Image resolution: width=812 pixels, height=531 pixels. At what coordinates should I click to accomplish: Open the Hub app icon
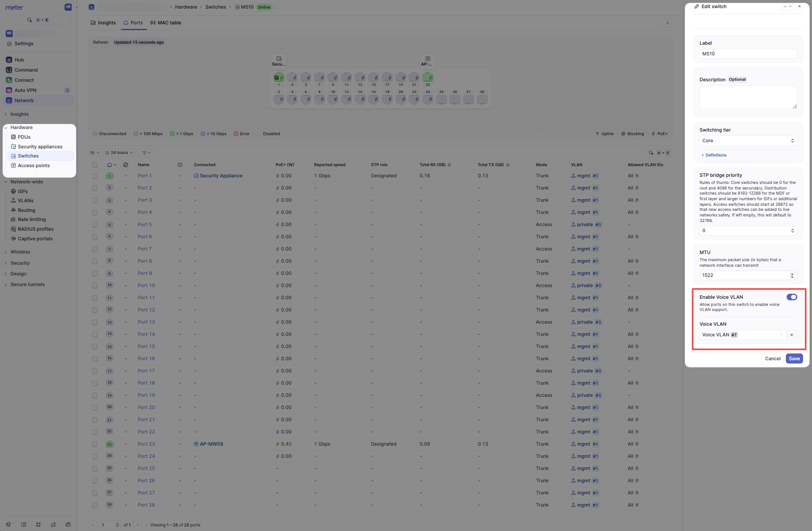(x=9, y=60)
